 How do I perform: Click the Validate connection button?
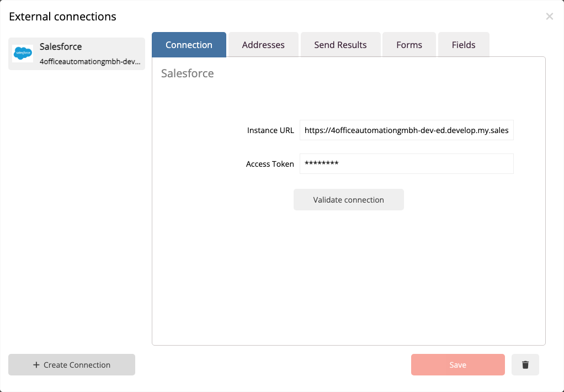click(x=349, y=200)
